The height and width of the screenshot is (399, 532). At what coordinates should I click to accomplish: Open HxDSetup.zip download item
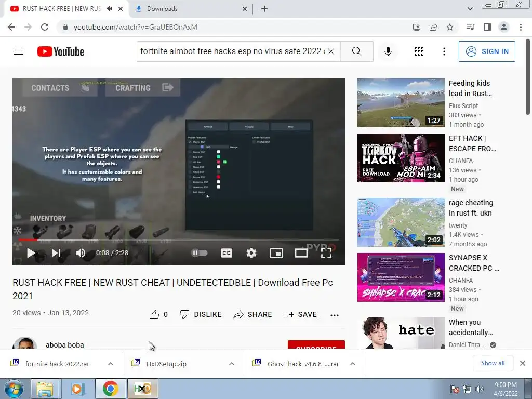(x=166, y=364)
